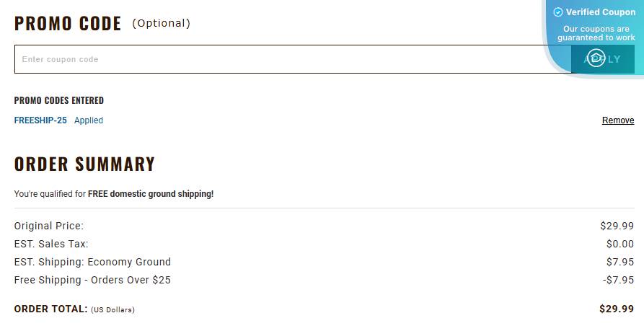Select the FREESHIP-25 code text
The image size is (644, 326).
[40, 120]
